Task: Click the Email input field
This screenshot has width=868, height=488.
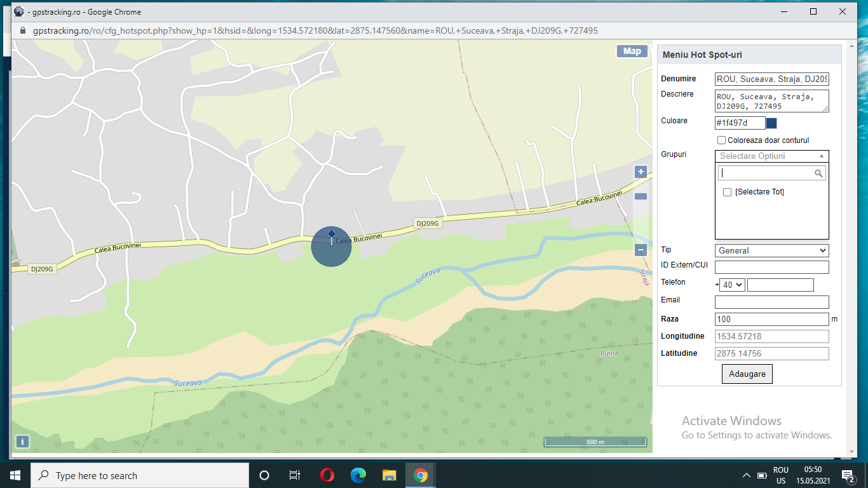Action: pos(772,302)
